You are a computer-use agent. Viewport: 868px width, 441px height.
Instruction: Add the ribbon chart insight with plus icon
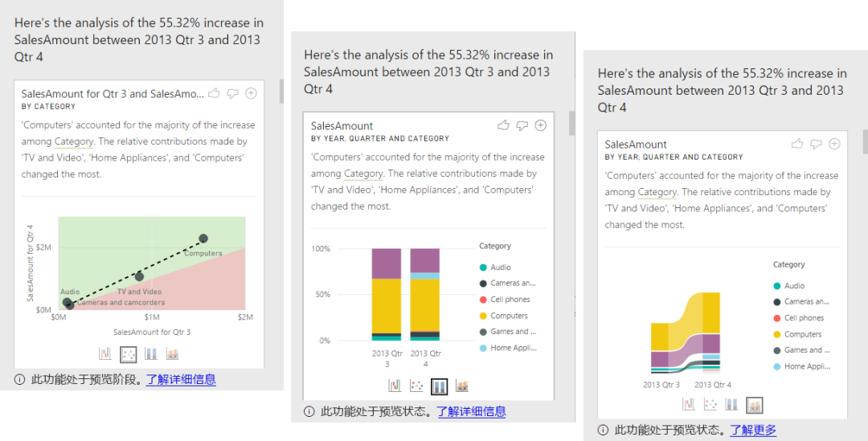click(x=834, y=144)
